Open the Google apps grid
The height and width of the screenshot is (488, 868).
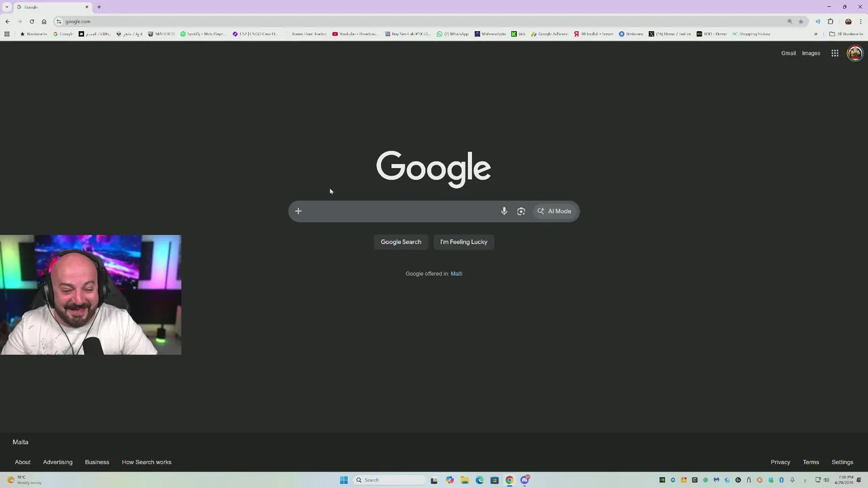[x=835, y=53]
